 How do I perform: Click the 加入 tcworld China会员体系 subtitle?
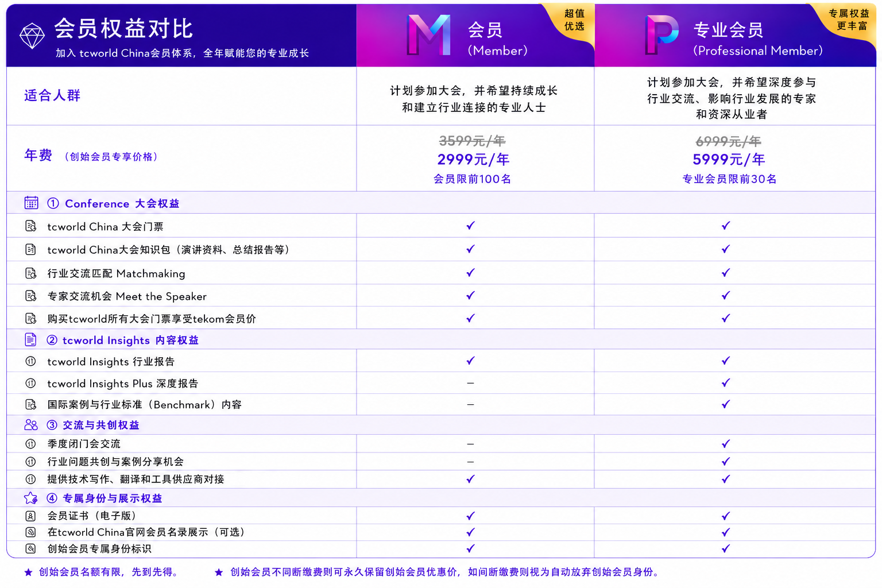coord(182,53)
